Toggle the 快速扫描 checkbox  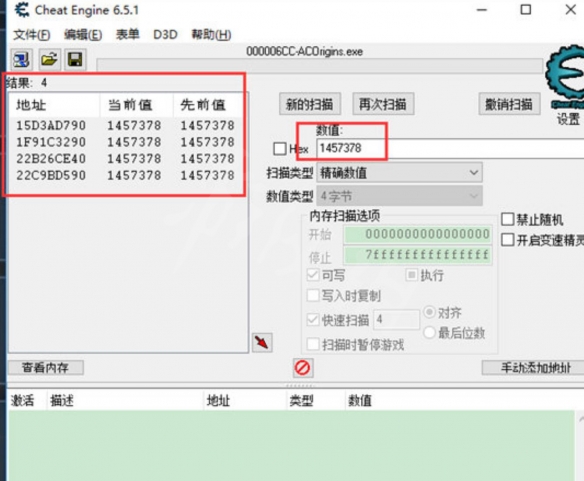click(313, 320)
